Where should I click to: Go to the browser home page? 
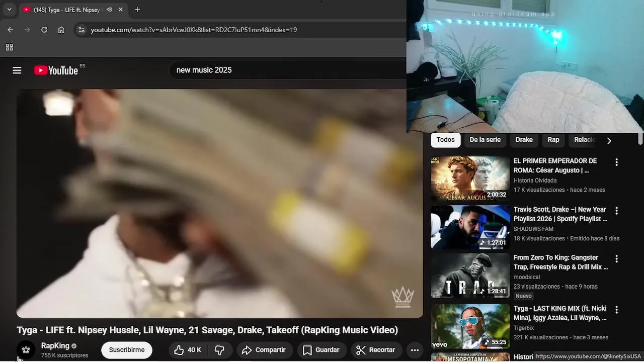click(61, 30)
